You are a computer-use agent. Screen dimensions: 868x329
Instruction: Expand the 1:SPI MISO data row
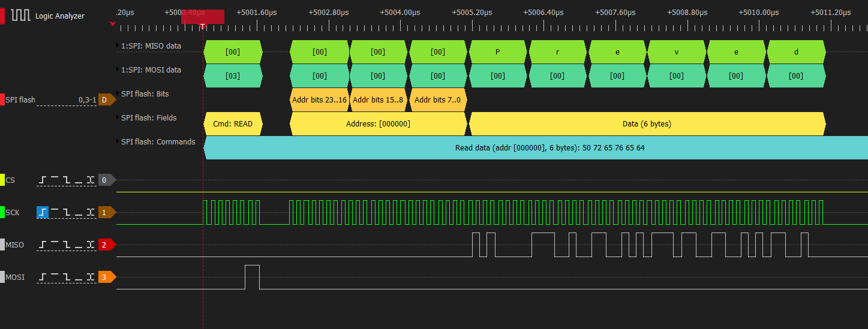click(x=118, y=46)
